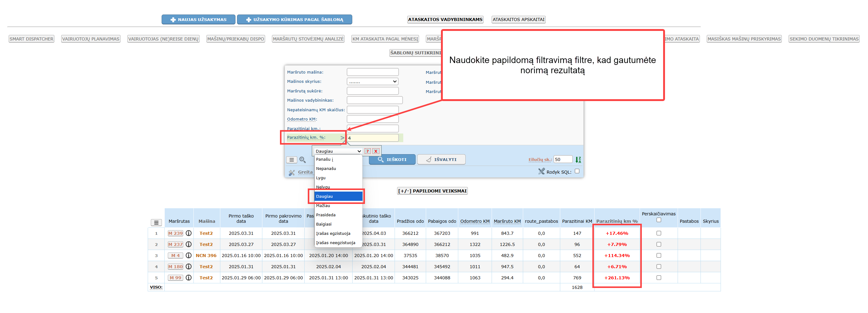Image resolution: width=868 pixels, height=313 pixels.
Task: Open the Mašinos skyrius dropdown
Action: (373, 82)
